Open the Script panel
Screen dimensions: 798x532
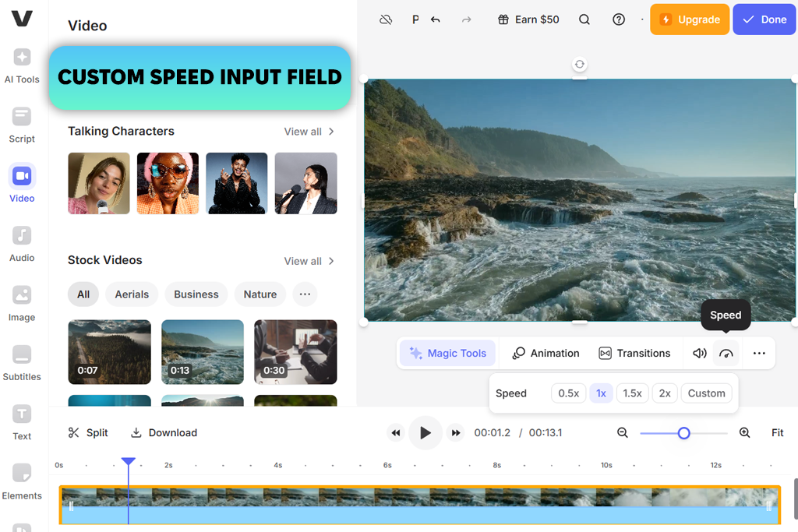pos(22,125)
